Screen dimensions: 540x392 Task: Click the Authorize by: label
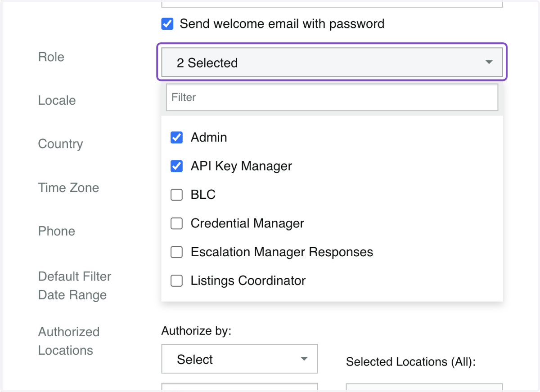(x=196, y=331)
